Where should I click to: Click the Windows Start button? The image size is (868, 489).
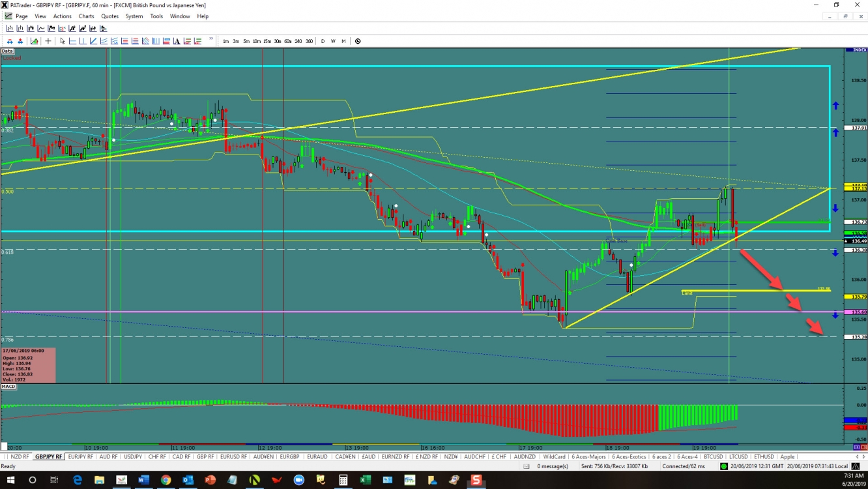coord(10,481)
